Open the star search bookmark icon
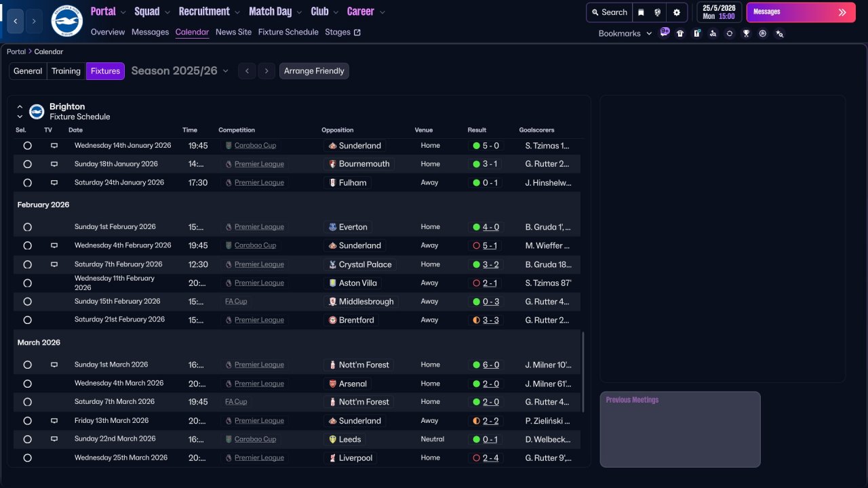The width and height of the screenshot is (868, 488). (x=779, y=33)
